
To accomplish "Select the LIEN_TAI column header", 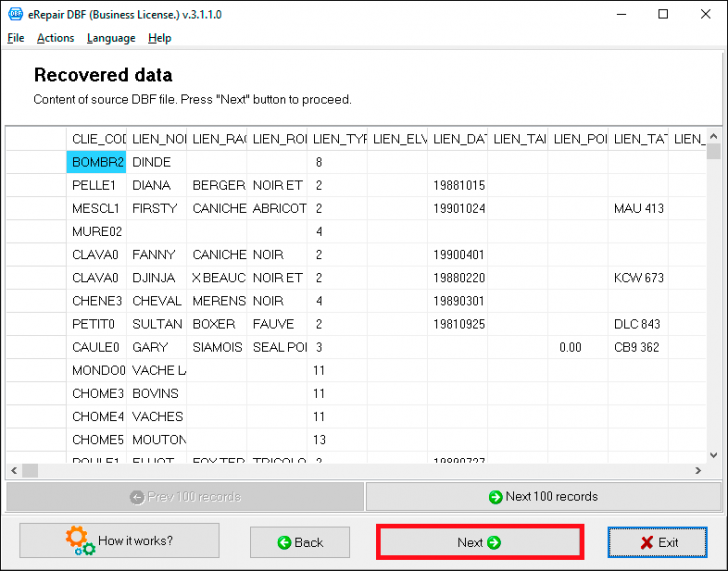I will tap(518, 139).
